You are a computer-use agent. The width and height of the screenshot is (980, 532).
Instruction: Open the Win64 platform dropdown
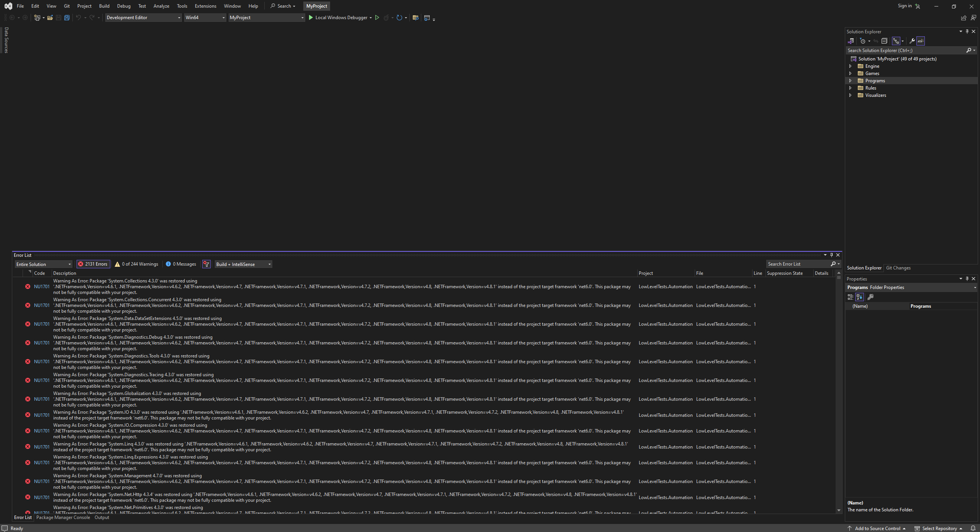[x=205, y=18]
